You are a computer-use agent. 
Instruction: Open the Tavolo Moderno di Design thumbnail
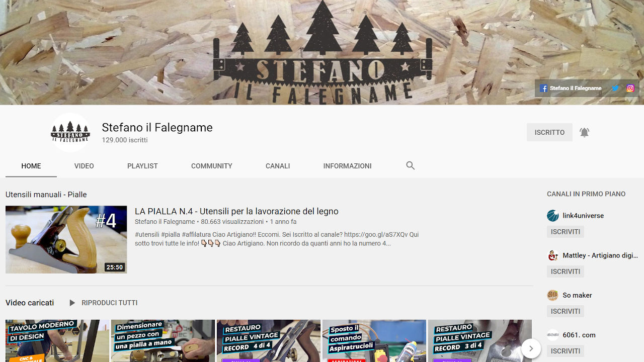coord(57,341)
